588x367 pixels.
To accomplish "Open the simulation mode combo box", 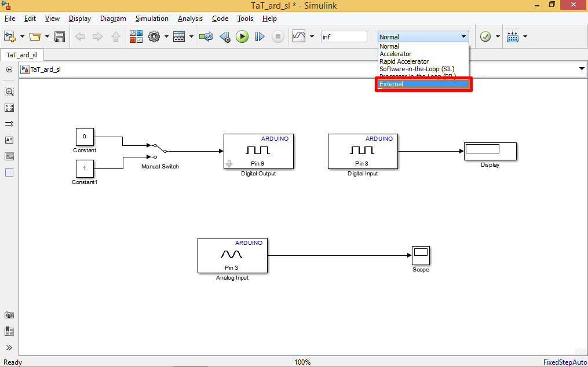I will pos(423,36).
